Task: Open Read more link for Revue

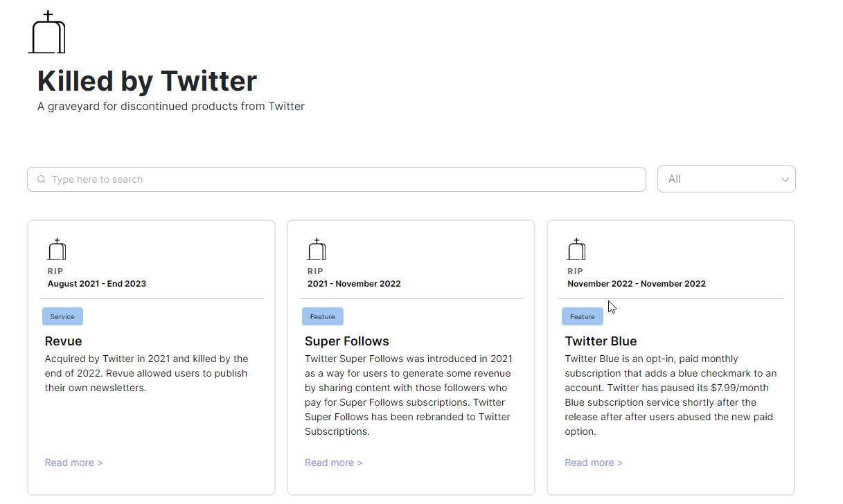Action: point(73,462)
